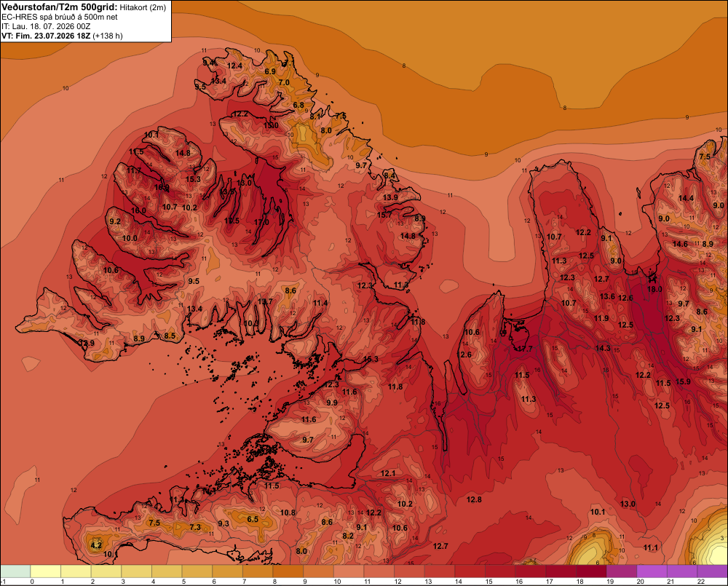The width and height of the screenshot is (728, 586).
Task: Click the 16.0 temperature value
Action: [x=138, y=210]
